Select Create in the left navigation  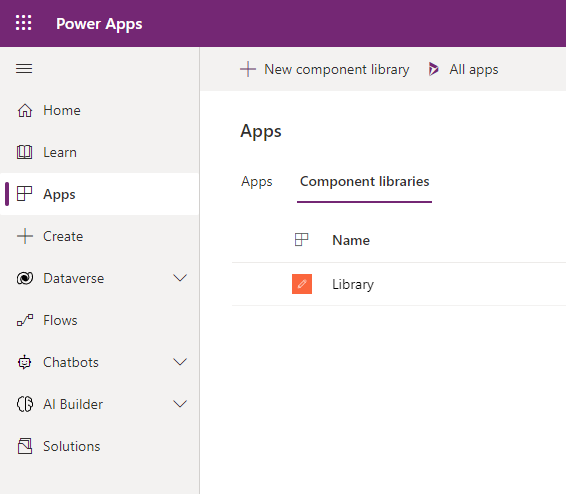[x=100, y=236]
